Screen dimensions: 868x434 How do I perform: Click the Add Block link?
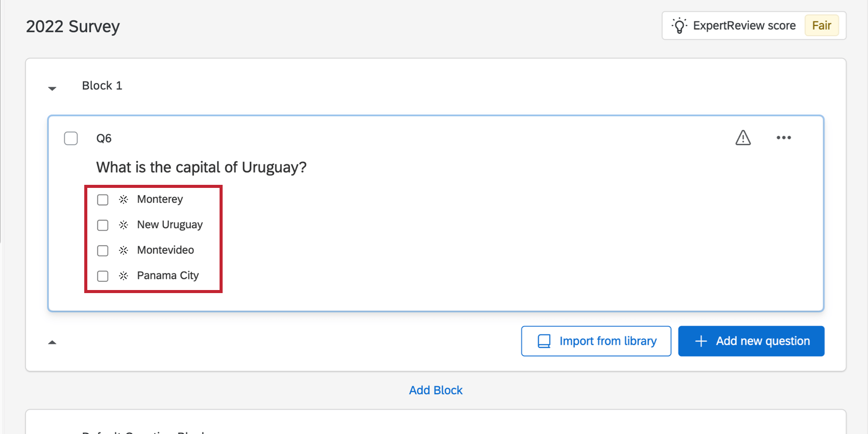tap(436, 390)
